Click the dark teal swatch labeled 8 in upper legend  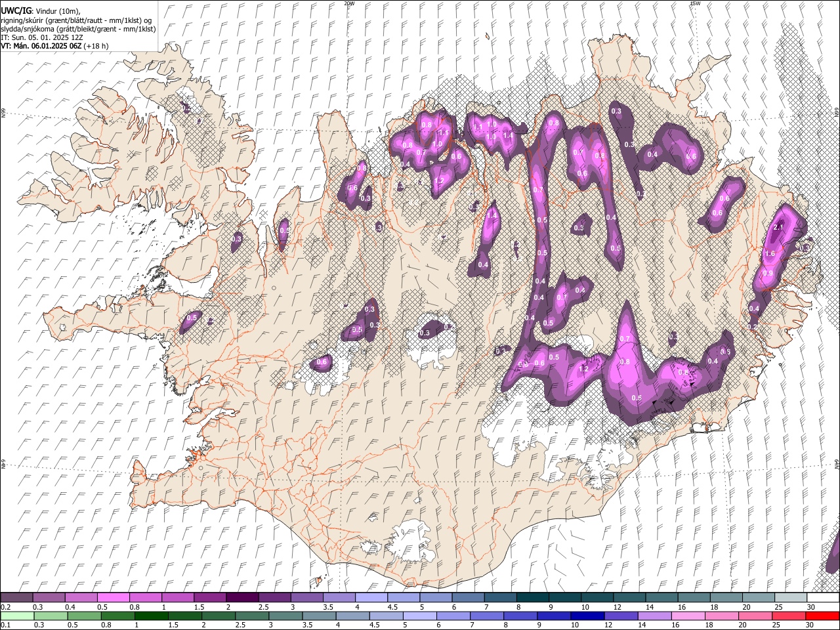pyautogui.click(x=532, y=598)
